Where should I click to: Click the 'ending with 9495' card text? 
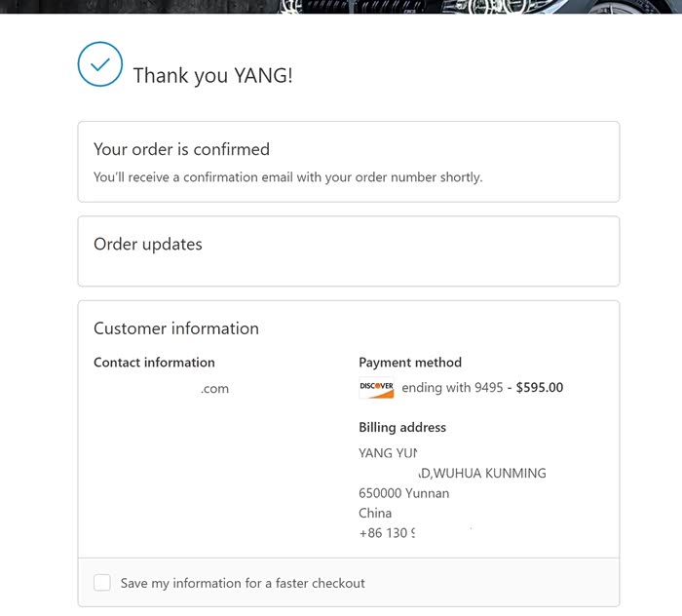pos(452,388)
